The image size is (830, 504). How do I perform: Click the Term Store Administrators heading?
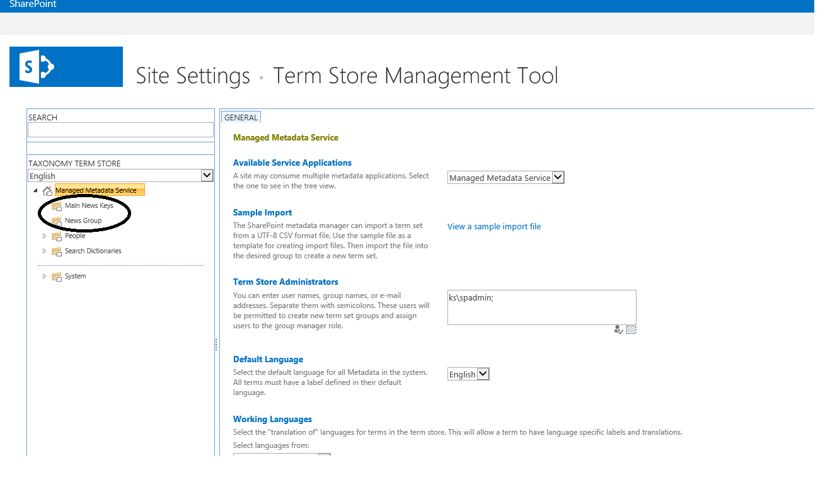click(x=285, y=282)
